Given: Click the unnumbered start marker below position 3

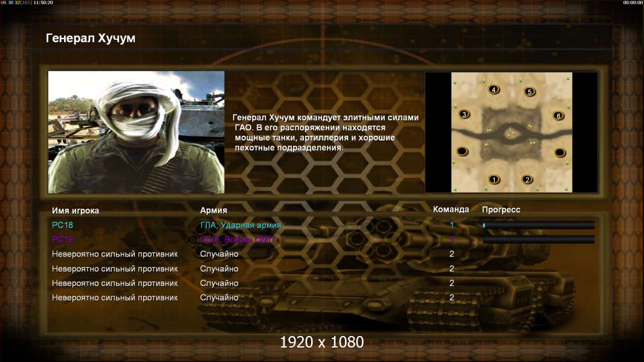Looking at the screenshot, I should click(462, 151).
